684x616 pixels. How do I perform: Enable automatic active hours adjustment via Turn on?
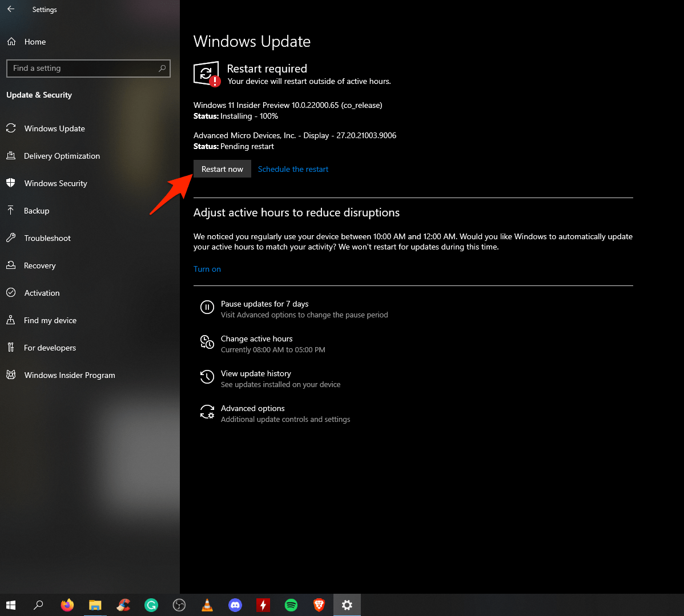coord(207,268)
